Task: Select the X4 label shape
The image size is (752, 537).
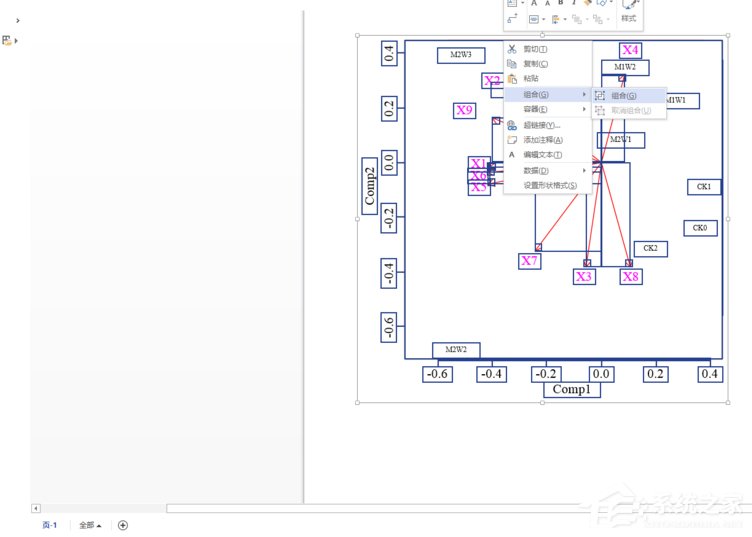Action: 630,50
